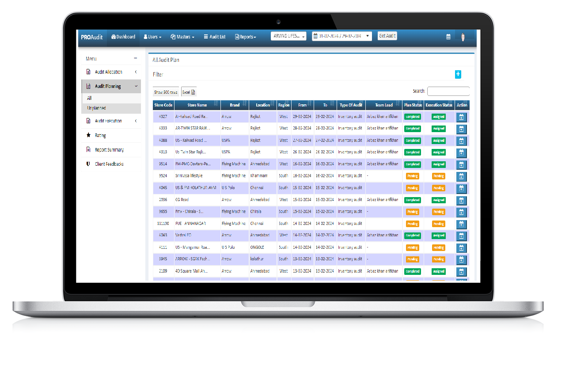This screenshot has width=588, height=388.
Task: Collapse the Menu using minus icon
Action: 136,58
